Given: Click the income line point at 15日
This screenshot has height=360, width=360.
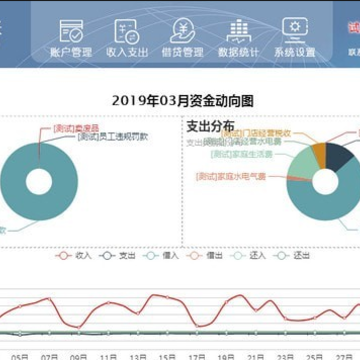Looking at the screenshot, I should coord(167,297).
